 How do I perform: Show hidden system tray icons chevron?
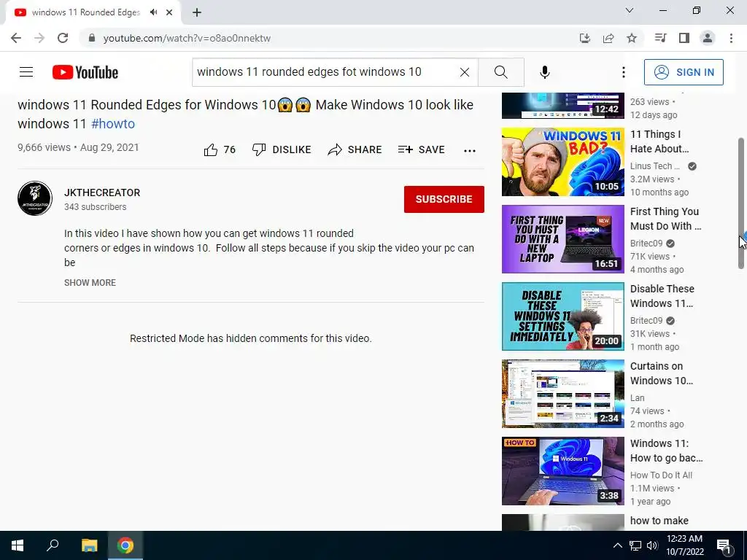click(617, 545)
